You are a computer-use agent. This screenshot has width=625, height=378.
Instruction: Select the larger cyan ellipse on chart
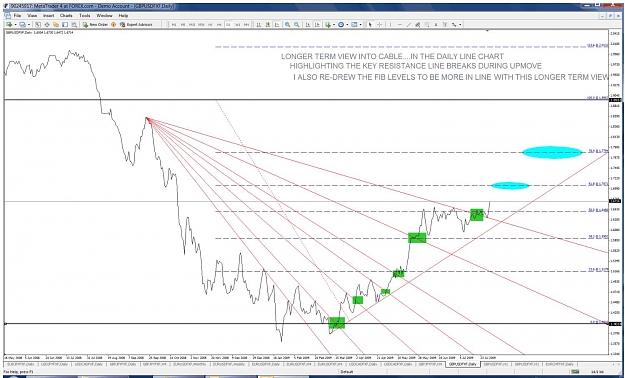(x=552, y=152)
